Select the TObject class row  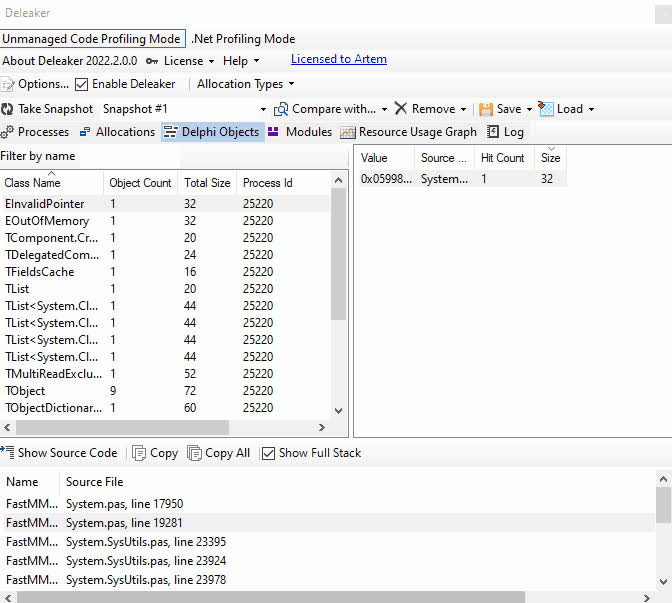coord(166,391)
